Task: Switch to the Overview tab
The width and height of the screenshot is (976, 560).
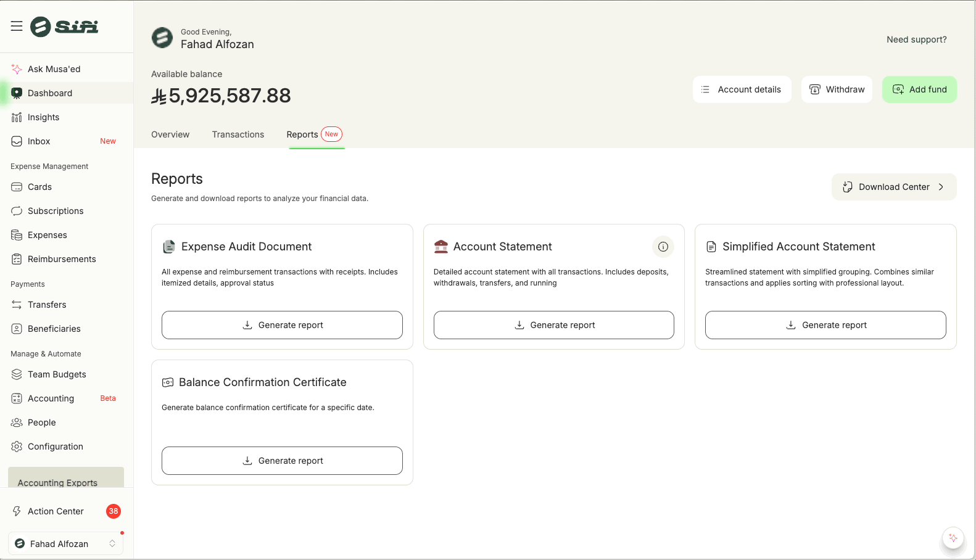Action: click(x=170, y=134)
